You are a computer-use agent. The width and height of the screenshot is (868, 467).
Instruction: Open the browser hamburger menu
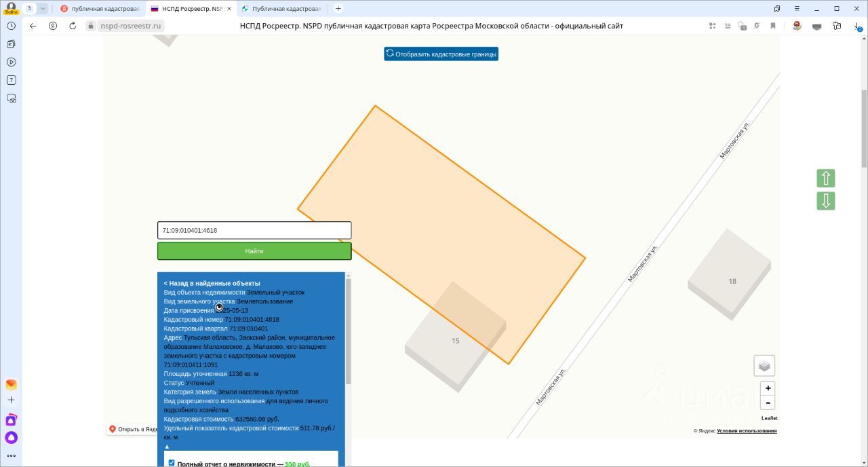[x=797, y=8]
